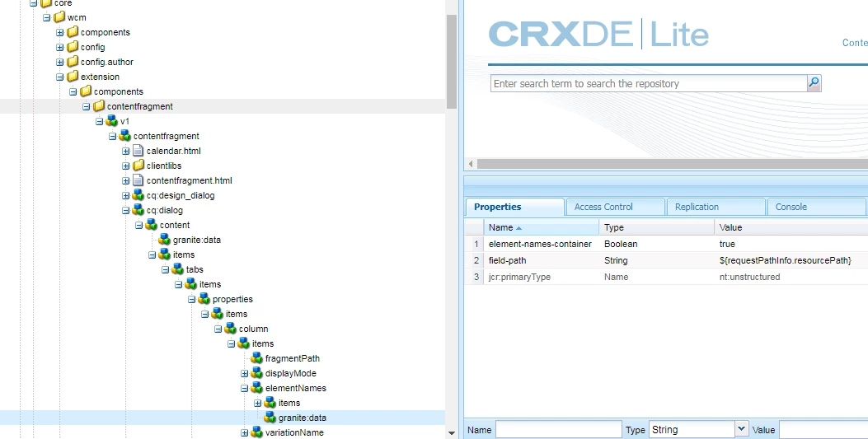Expand the displayMode node

pos(244,374)
